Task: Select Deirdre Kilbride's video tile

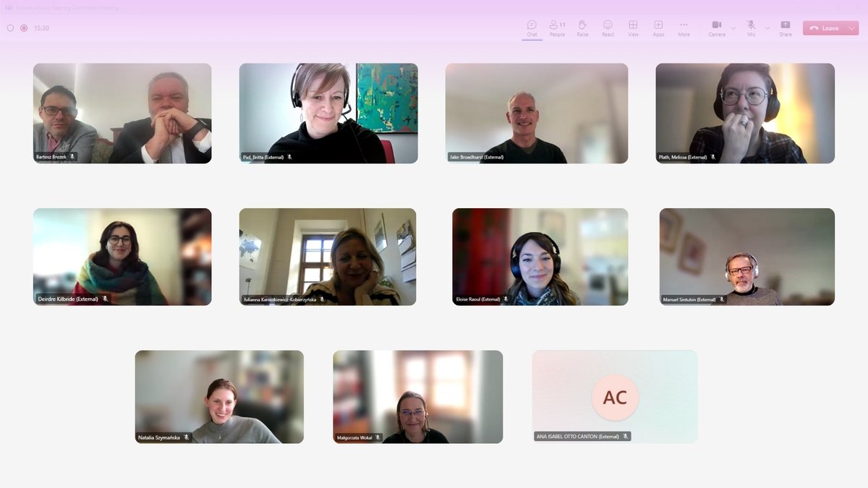Action: pyautogui.click(x=122, y=257)
